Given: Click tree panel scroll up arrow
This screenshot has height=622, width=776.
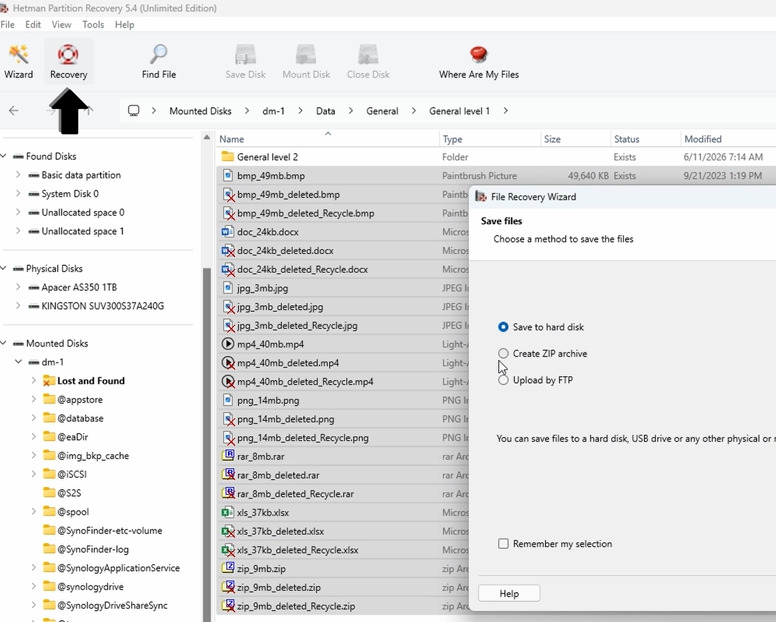Looking at the screenshot, I should 207,138.
